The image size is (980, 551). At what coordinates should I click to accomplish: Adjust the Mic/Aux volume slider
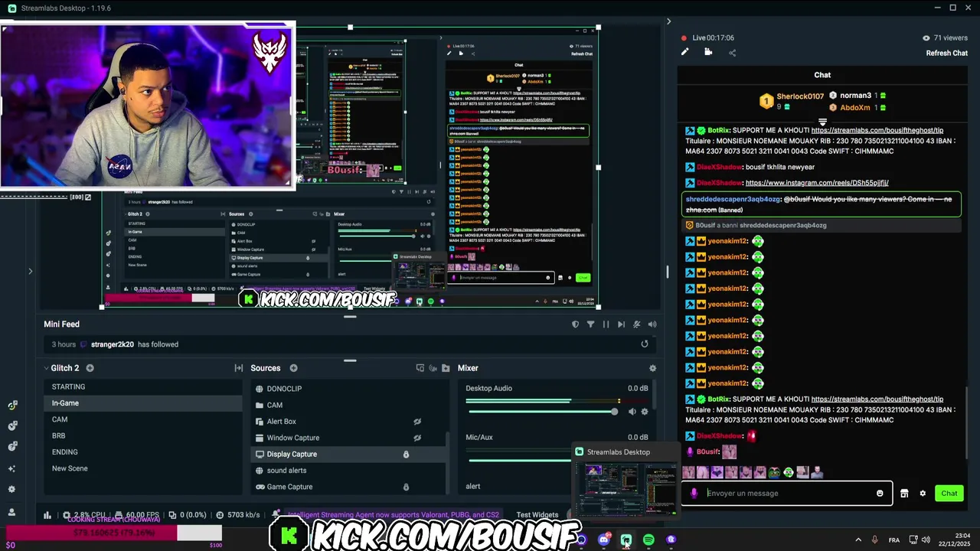click(x=519, y=460)
